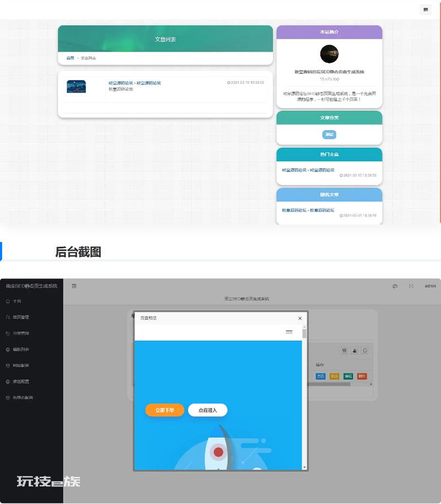Click the 首页 breadcrumb link

click(70, 58)
